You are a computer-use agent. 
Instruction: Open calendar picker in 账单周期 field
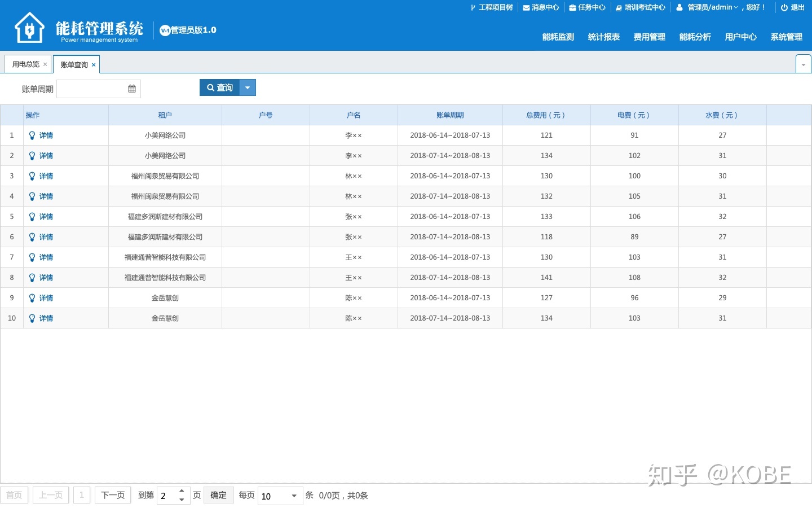point(132,89)
